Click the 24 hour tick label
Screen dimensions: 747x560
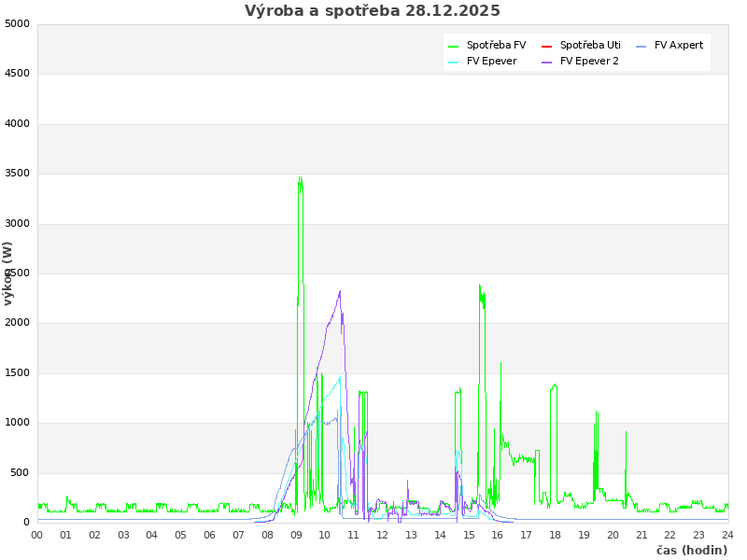click(727, 535)
